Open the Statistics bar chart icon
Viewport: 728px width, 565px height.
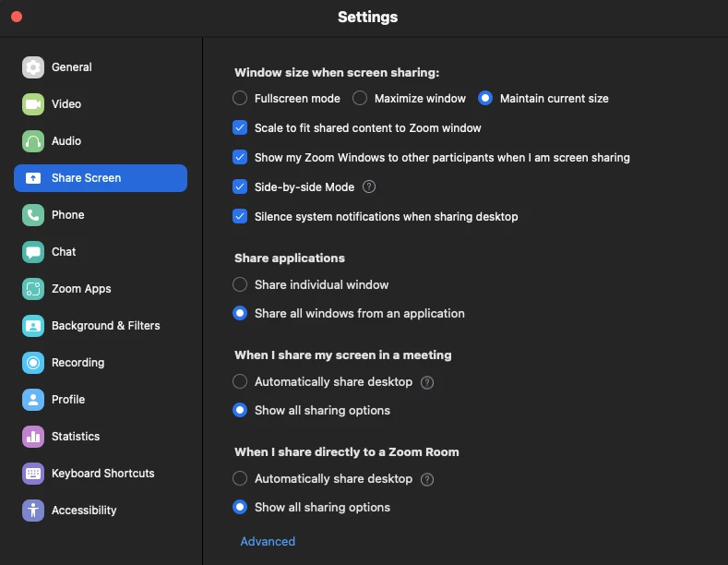click(x=33, y=437)
